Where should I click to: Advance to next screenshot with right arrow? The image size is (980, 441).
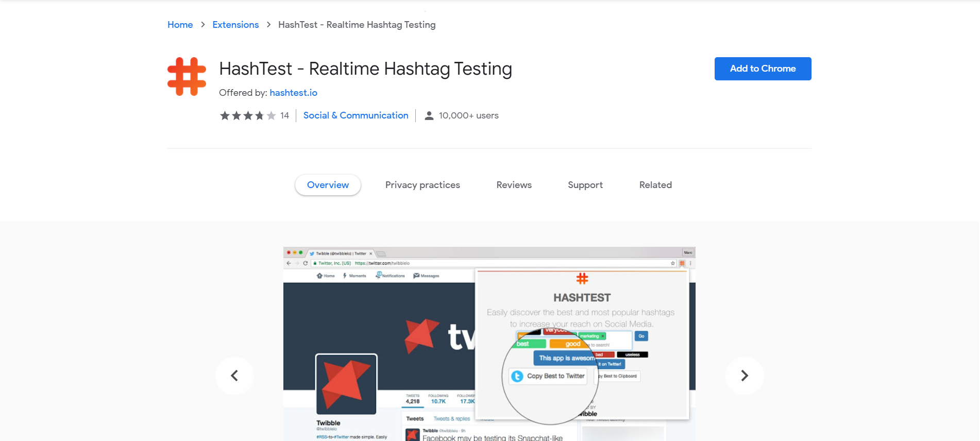[x=745, y=376]
